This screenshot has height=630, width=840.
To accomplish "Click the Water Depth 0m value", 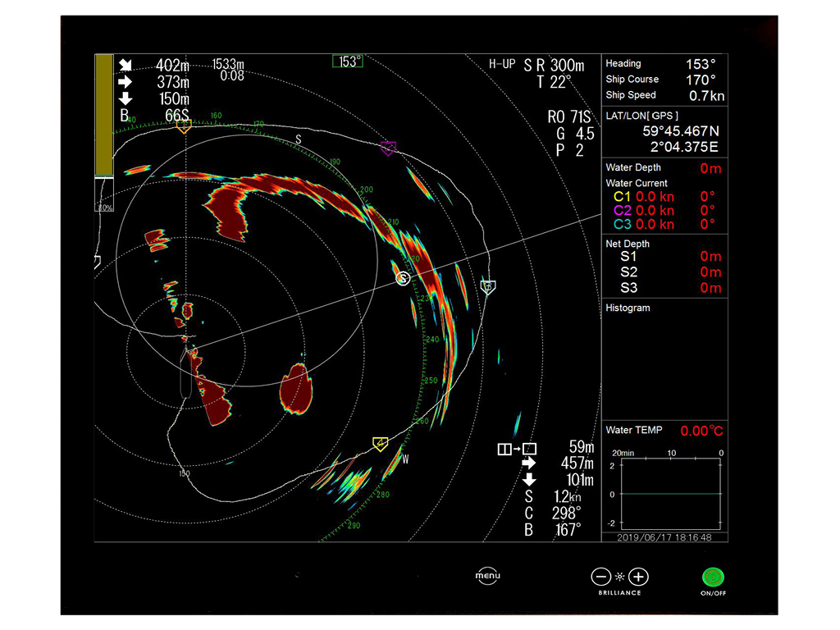I will point(710,169).
